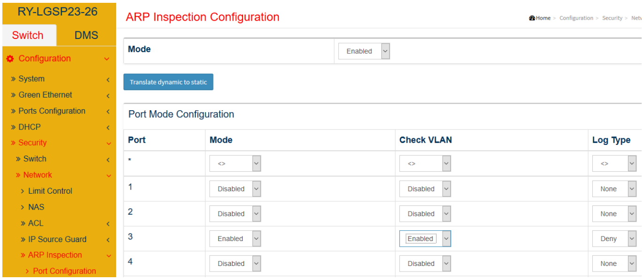Click Translate dynamic to static button
The image size is (644, 280).
pos(168,82)
